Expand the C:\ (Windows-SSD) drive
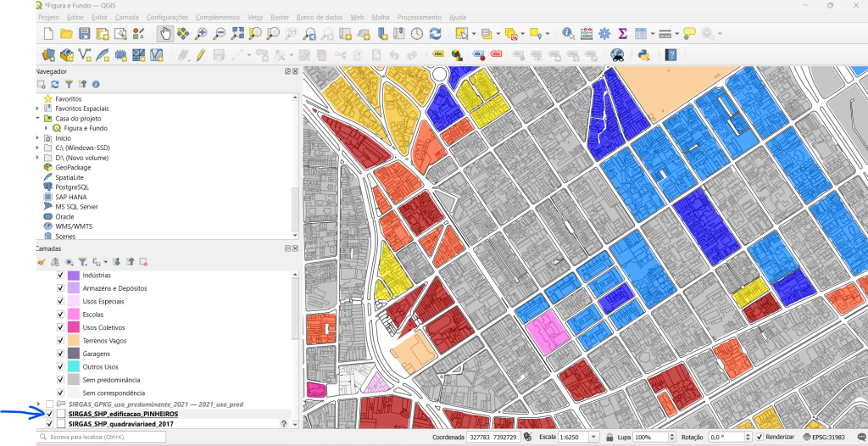 pyautogui.click(x=38, y=148)
